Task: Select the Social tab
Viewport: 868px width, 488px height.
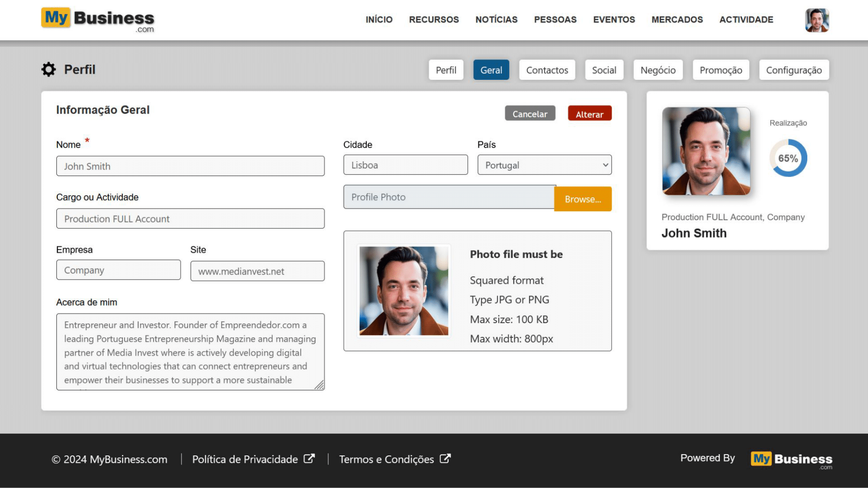Action: (x=604, y=70)
